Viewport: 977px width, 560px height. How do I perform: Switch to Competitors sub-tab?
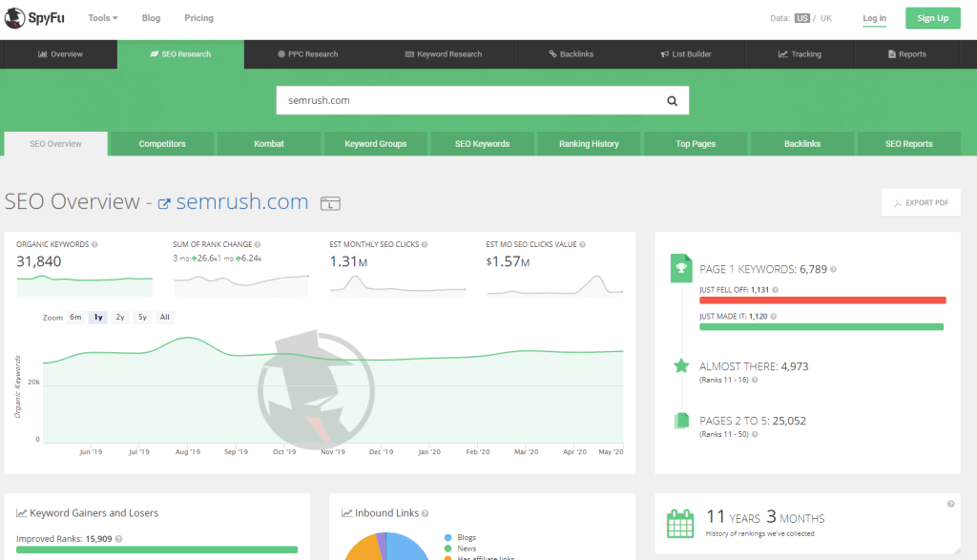click(x=162, y=144)
